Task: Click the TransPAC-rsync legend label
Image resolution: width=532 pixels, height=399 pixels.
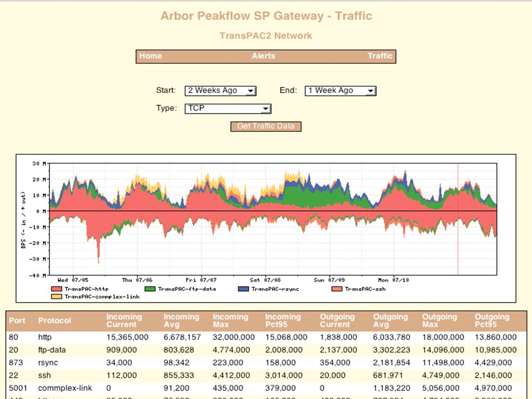Action: [275, 289]
